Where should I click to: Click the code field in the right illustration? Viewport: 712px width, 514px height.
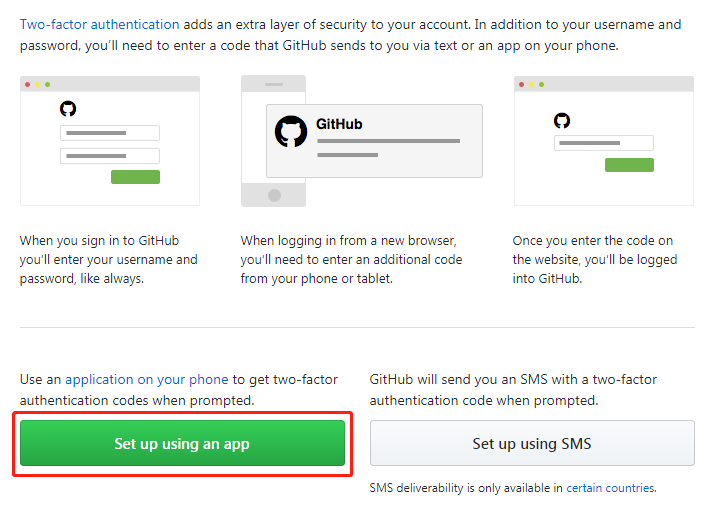(604, 143)
